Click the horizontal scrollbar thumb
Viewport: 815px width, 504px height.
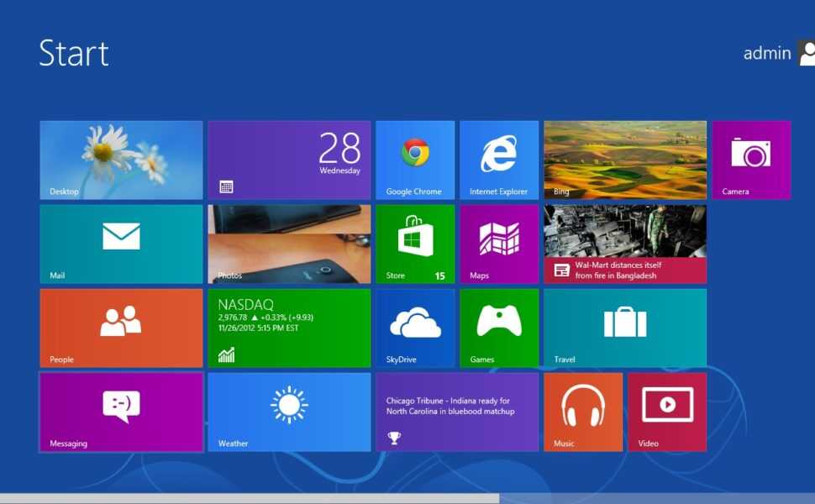pos(250,499)
